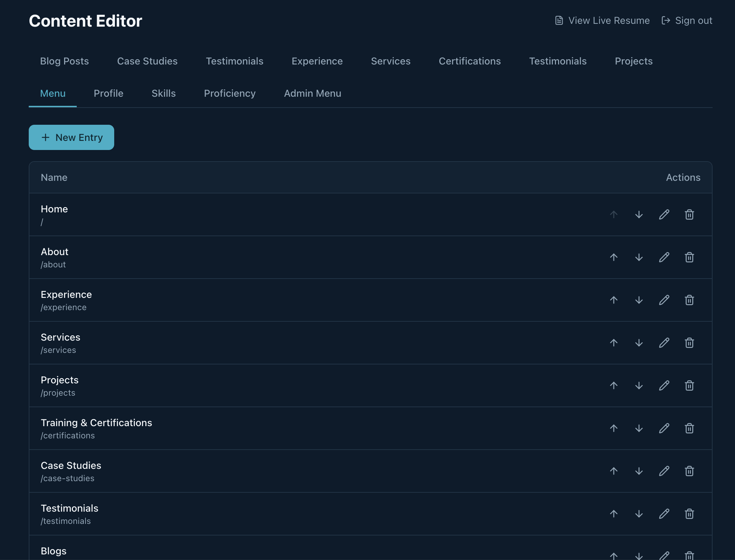The width and height of the screenshot is (735, 560).
Task: Move the Services entry up
Action: tap(614, 343)
